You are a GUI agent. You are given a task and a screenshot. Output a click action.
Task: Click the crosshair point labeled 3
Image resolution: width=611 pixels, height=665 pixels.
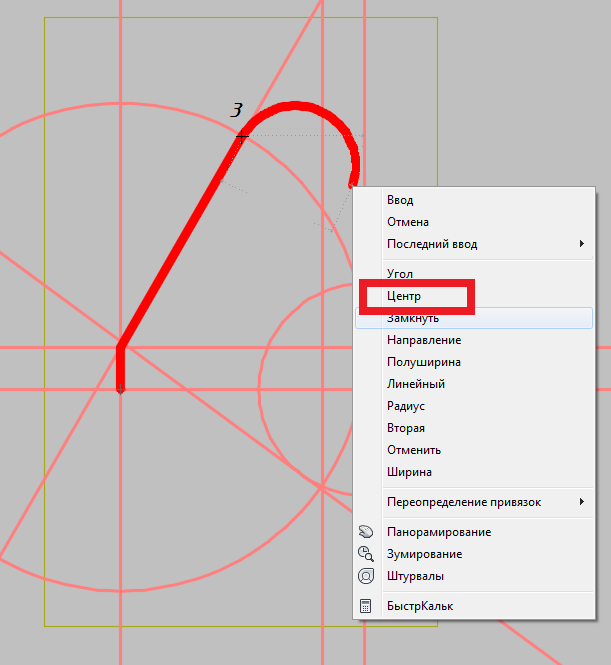242,135
